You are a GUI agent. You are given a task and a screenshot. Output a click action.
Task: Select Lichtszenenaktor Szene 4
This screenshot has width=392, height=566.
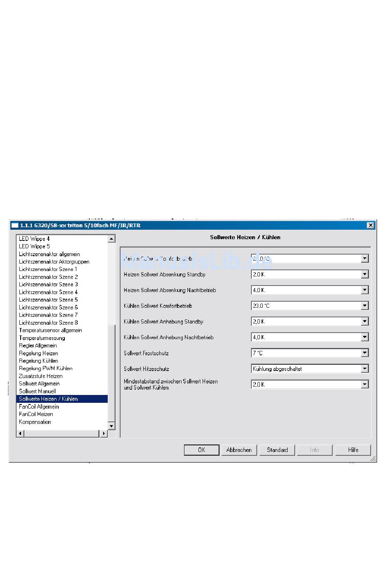(48, 292)
